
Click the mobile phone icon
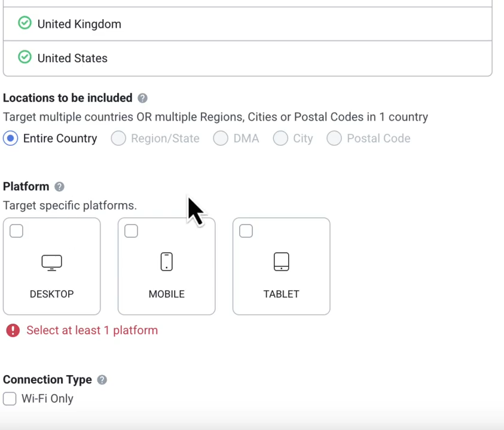pos(166,262)
